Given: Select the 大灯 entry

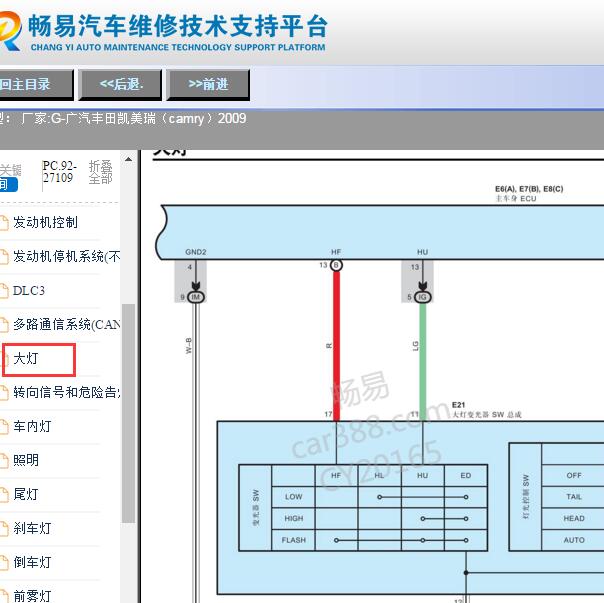Looking at the screenshot, I should pos(25,358).
